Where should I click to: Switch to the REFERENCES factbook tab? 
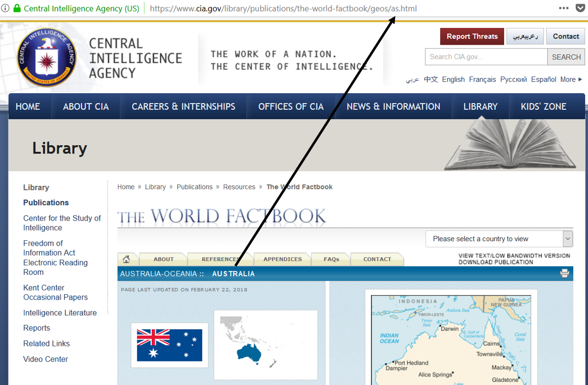pyautogui.click(x=220, y=259)
